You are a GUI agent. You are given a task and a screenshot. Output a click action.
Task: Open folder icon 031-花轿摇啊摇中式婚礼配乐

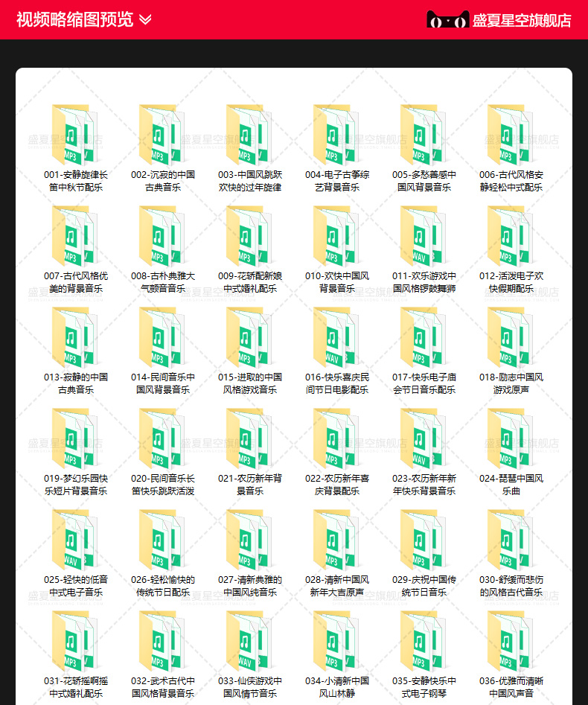click(x=75, y=641)
